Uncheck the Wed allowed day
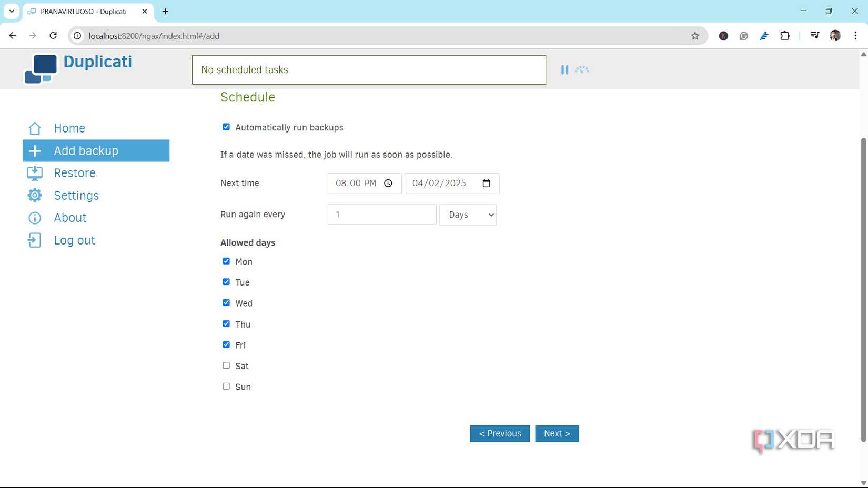868x488 pixels. 226,302
